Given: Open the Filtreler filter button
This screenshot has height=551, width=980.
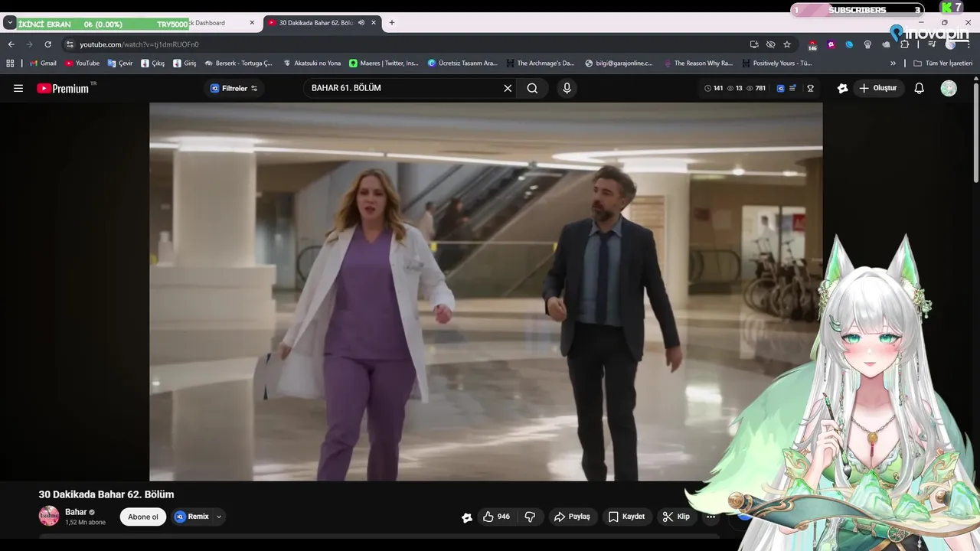Looking at the screenshot, I should coord(234,88).
